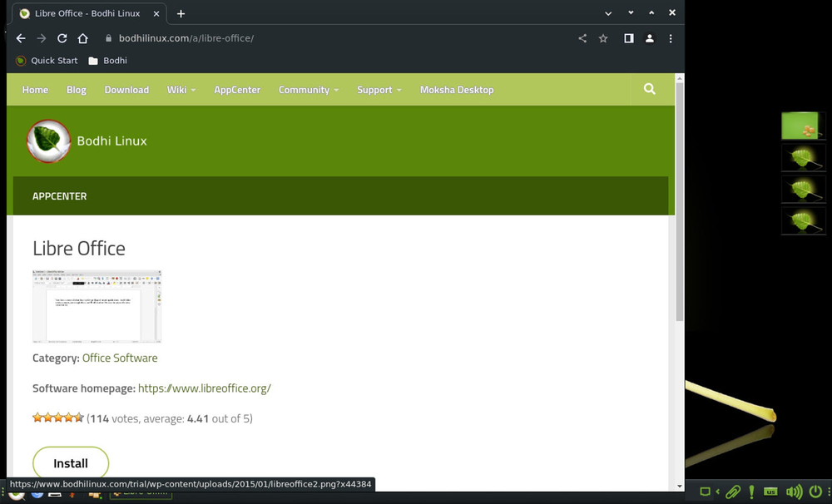Open the user profile icon

pos(650,38)
